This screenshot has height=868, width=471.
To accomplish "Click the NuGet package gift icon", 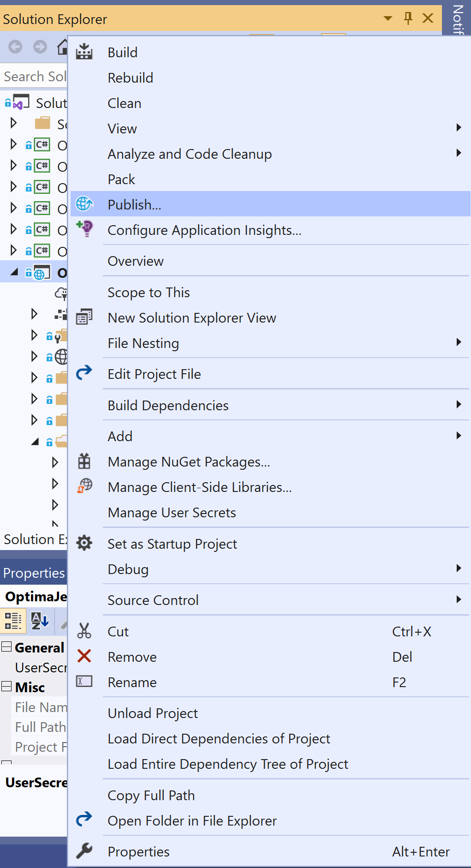I will click(84, 461).
